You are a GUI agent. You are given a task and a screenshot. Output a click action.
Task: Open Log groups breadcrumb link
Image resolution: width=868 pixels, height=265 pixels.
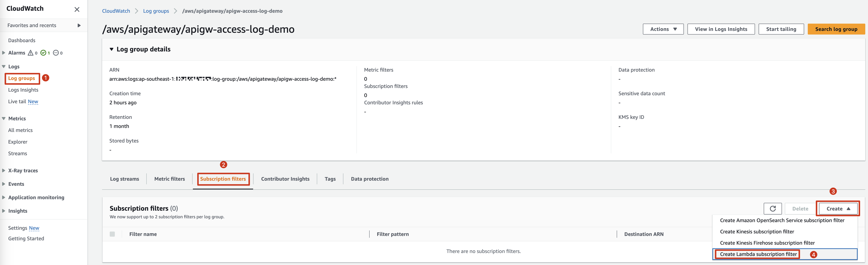point(156,11)
